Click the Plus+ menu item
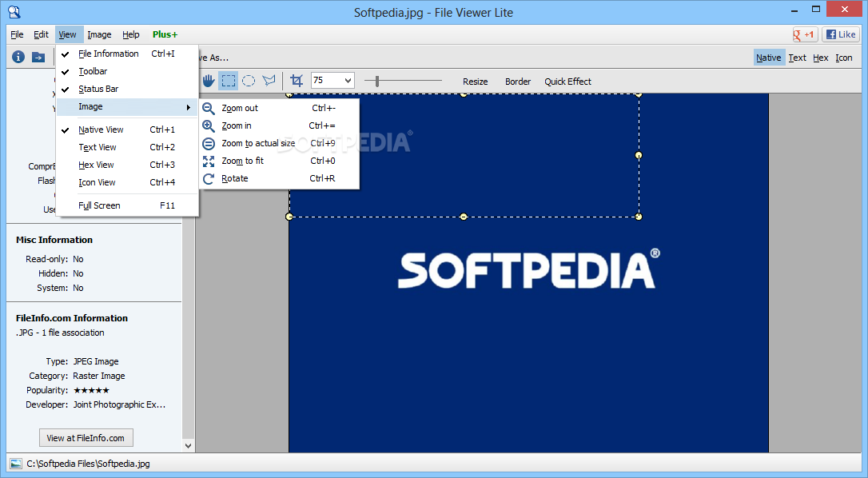 tap(165, 34)
